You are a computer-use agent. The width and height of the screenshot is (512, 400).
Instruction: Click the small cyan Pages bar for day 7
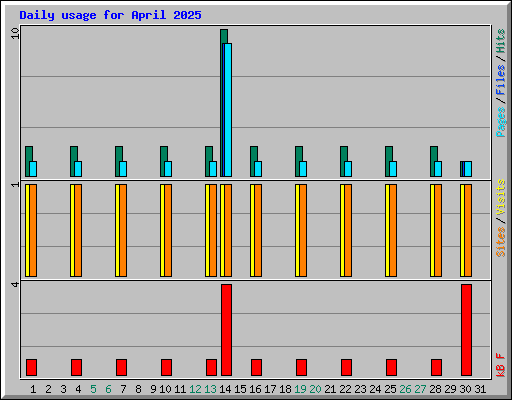pos(123,169)
